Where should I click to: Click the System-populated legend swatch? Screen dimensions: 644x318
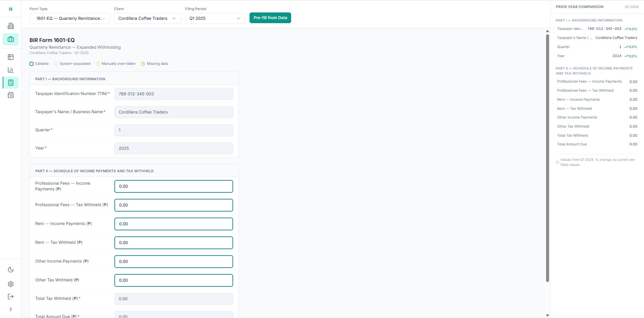[56, 64]
